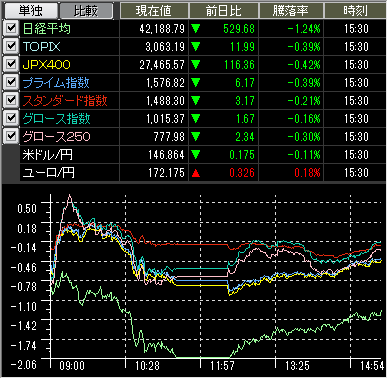Click the 11:57 marker on chart axis
Image resolution: width=388 pixels, height=379 pixels.
click(222, 366)
